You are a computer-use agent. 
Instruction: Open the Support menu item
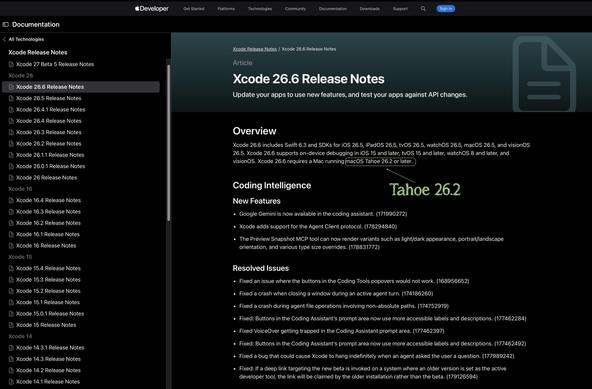(x=400, y=9)
